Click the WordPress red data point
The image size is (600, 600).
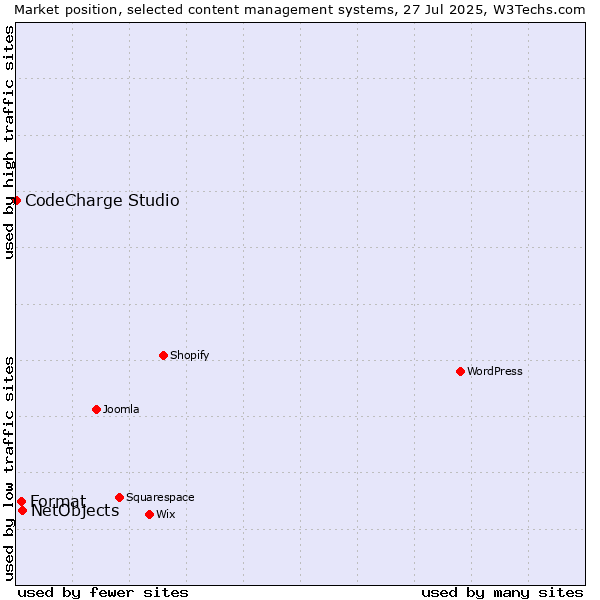pos(460,371)
